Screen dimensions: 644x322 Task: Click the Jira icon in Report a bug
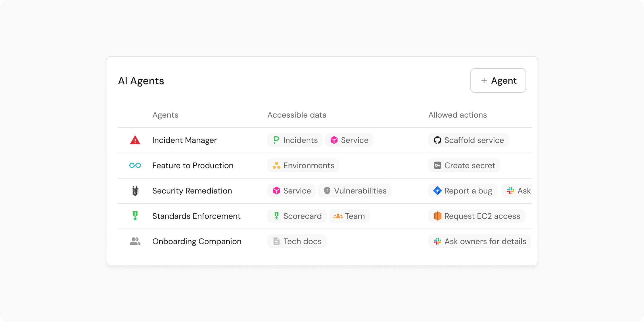coord(437,191)
